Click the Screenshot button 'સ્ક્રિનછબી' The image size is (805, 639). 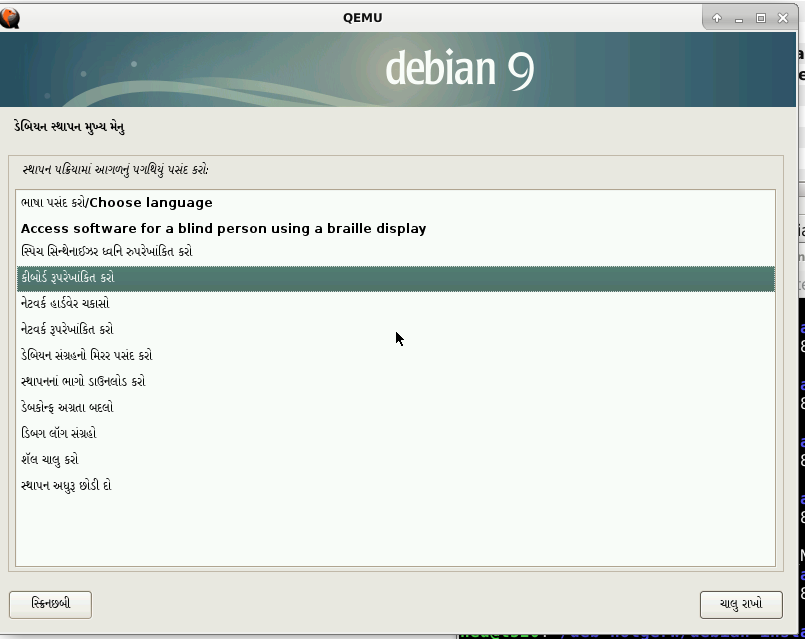[x=50, y=605]
